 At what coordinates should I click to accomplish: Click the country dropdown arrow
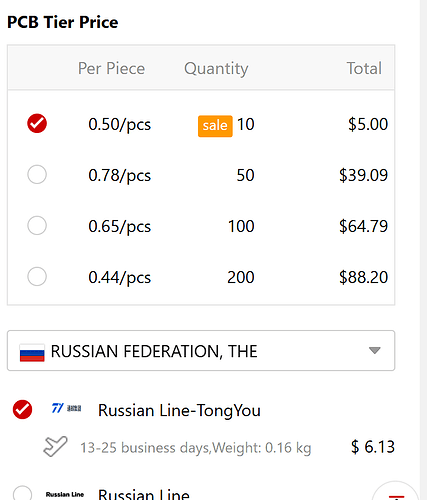[x=375, y=351]
